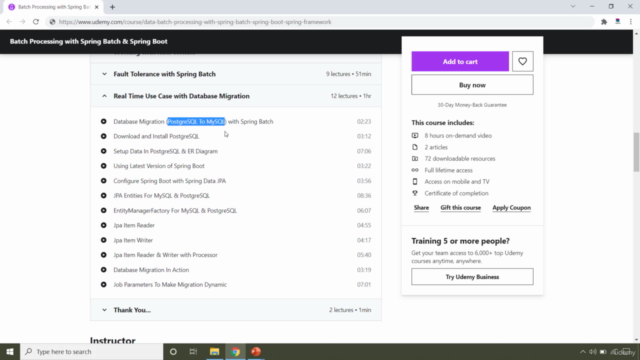
Task: Click Gift this course link
Action: tap(460, 207)
